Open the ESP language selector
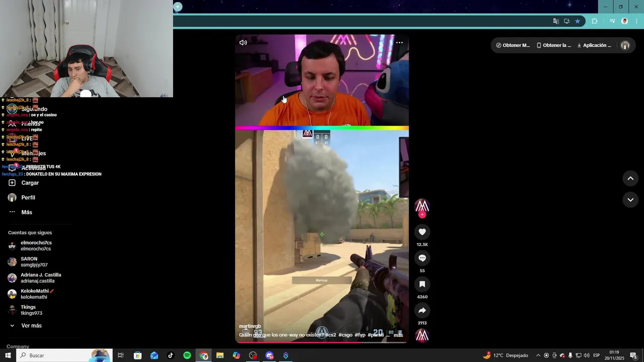Viewport: 644px width, 362px height. (x=596, y=355)
